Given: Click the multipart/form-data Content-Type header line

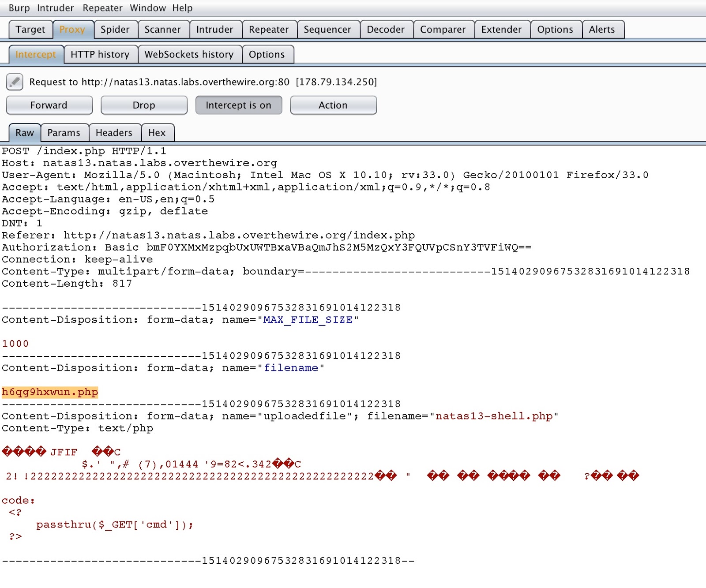Looking at the screenshot, I should click(346, 271).
